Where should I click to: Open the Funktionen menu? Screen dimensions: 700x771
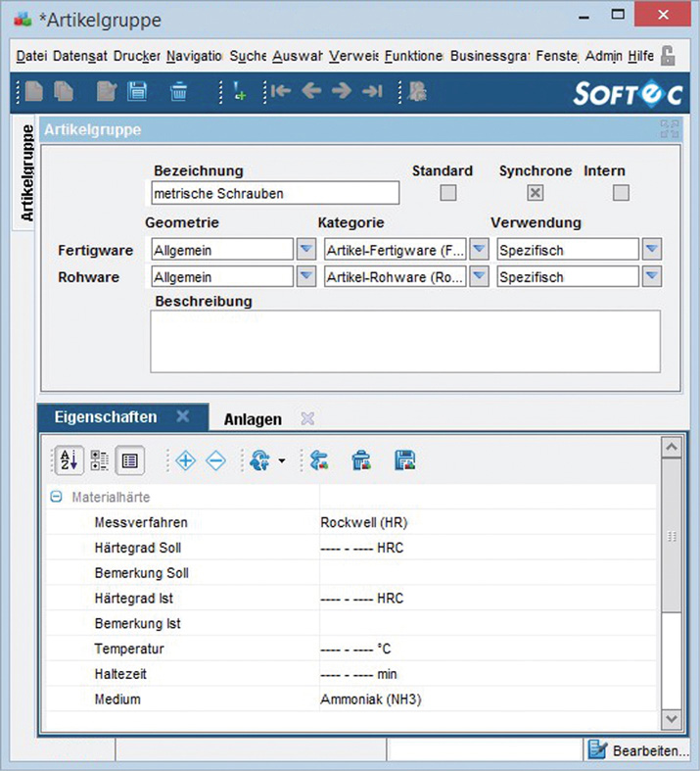[413, 56]
